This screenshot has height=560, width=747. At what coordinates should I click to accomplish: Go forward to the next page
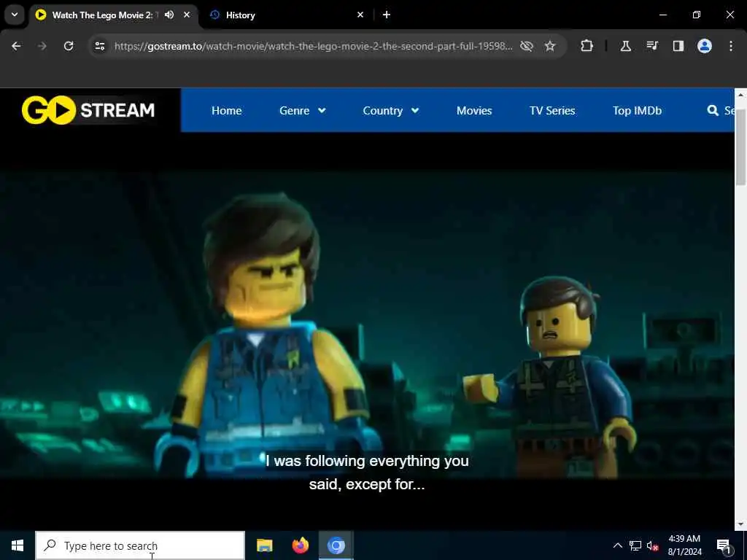[42, 46]
